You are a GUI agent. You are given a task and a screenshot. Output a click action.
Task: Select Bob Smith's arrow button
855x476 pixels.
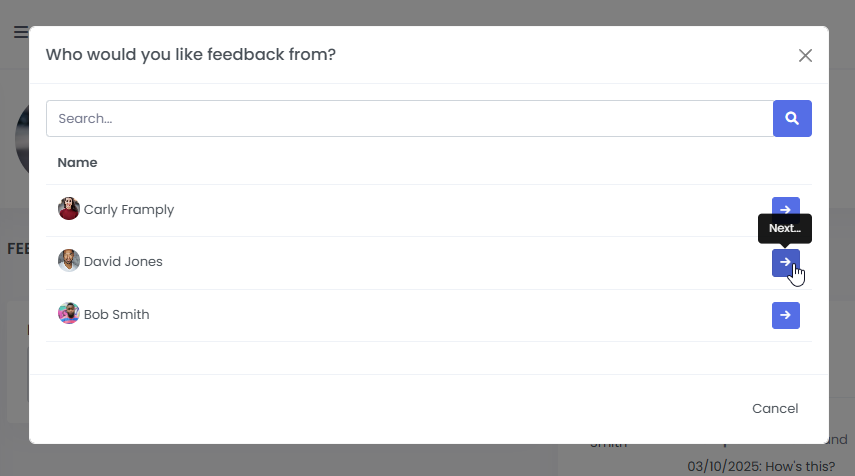[x=786, y=315]
